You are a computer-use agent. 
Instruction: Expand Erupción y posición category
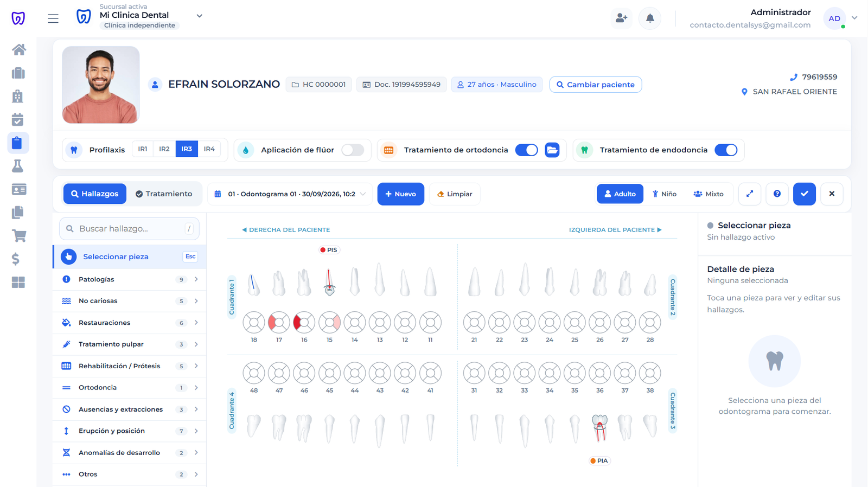[130, 431]
